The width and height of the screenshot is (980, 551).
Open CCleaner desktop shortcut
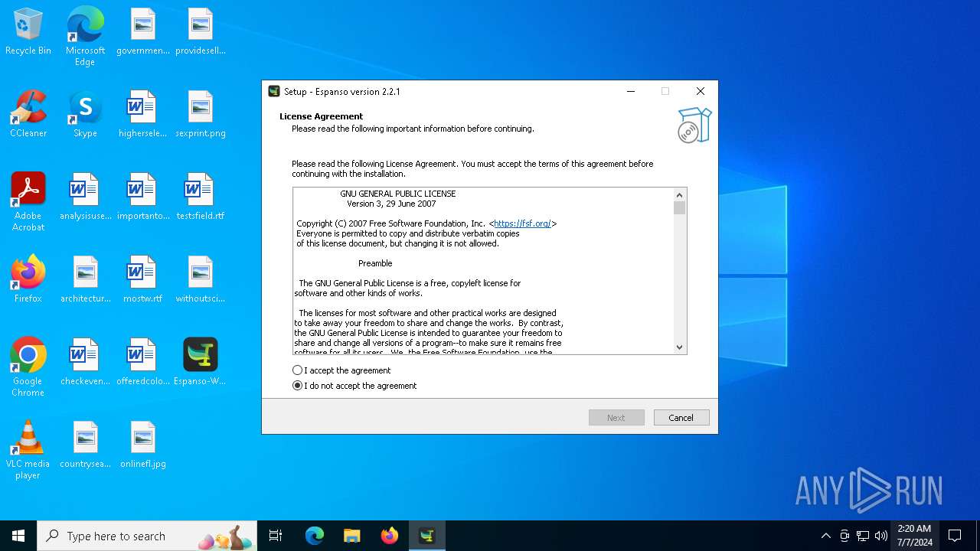[x=28, y=115]
